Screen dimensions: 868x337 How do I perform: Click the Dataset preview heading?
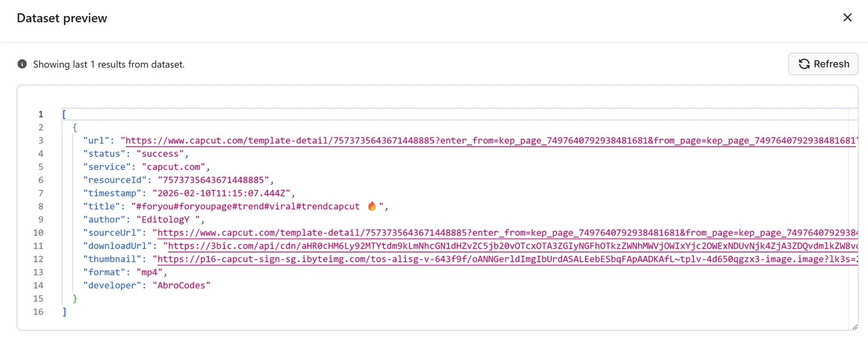click(62, 18)
